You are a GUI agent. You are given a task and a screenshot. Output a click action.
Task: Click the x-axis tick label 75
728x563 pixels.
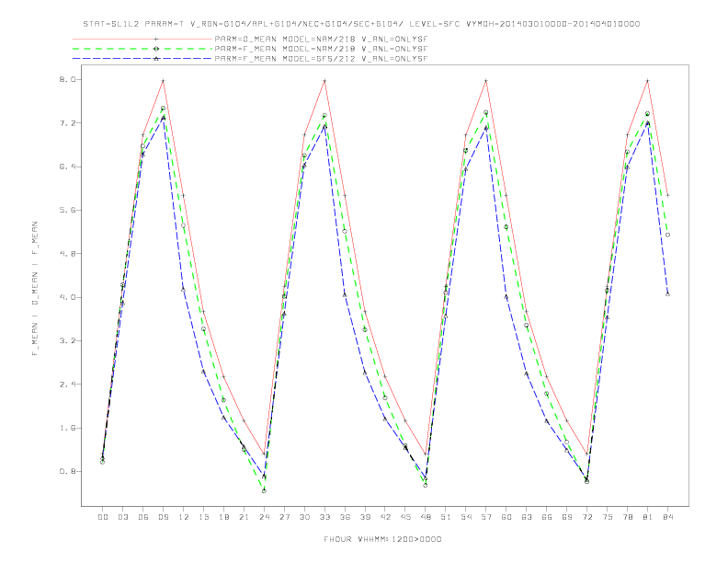608,517
